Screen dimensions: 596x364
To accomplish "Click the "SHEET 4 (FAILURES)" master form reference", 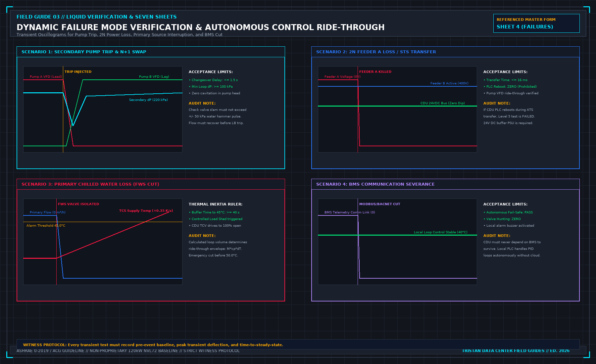I will [x=525, y=27].
